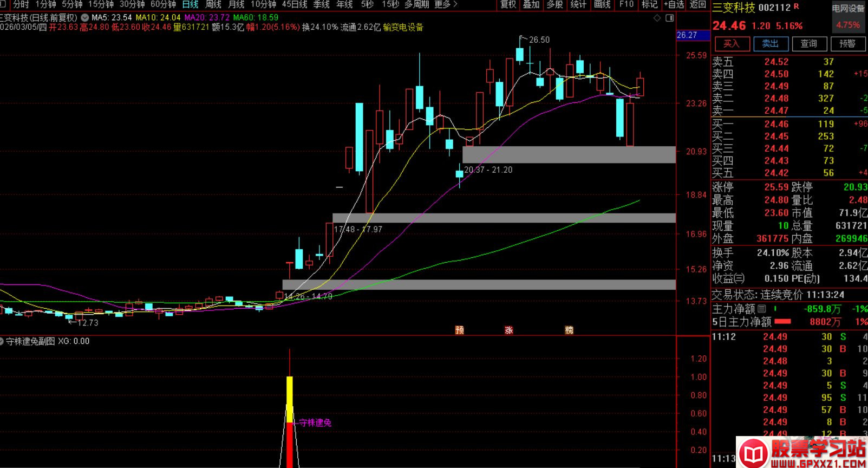The image size is (868, 468).
Task: Toggle 画线 drawing tools
Action: tap(602, 4)
